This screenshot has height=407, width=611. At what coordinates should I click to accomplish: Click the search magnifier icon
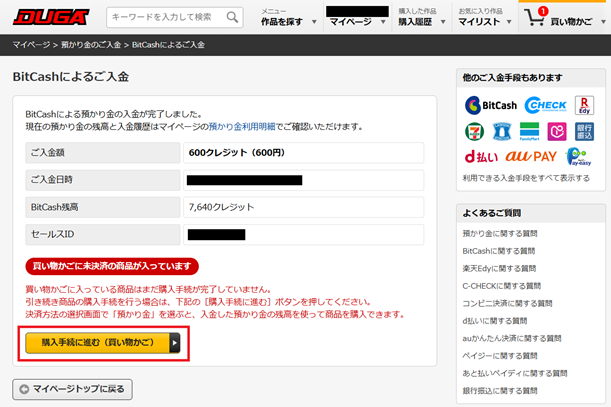coord(232,17)
